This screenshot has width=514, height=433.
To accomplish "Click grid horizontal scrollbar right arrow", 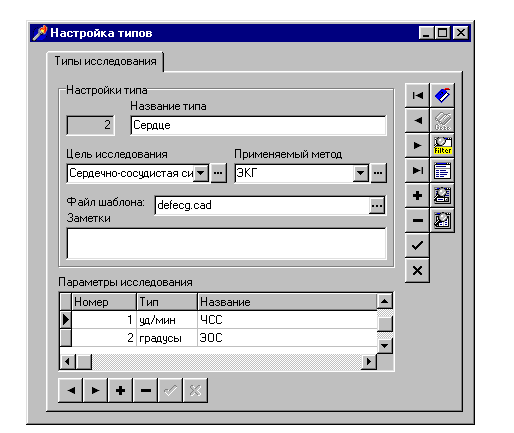I will 369,361.
